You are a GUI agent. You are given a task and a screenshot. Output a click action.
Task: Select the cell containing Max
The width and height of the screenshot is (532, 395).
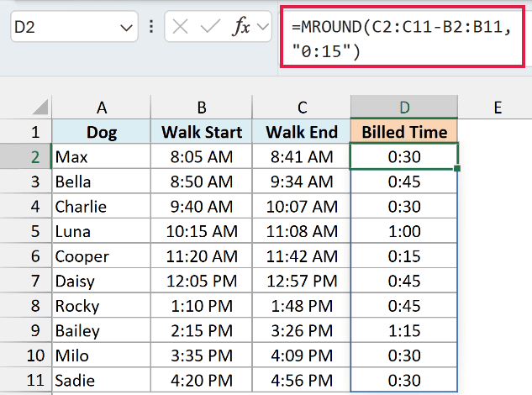[101, 156]
